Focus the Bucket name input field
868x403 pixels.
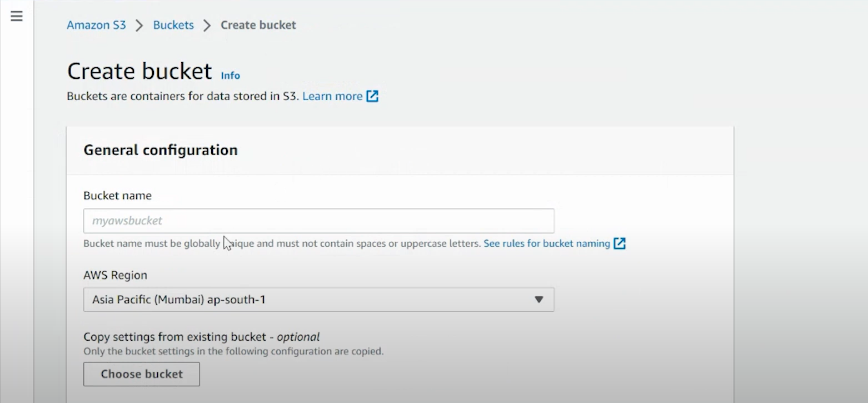(x=319, y=221)
